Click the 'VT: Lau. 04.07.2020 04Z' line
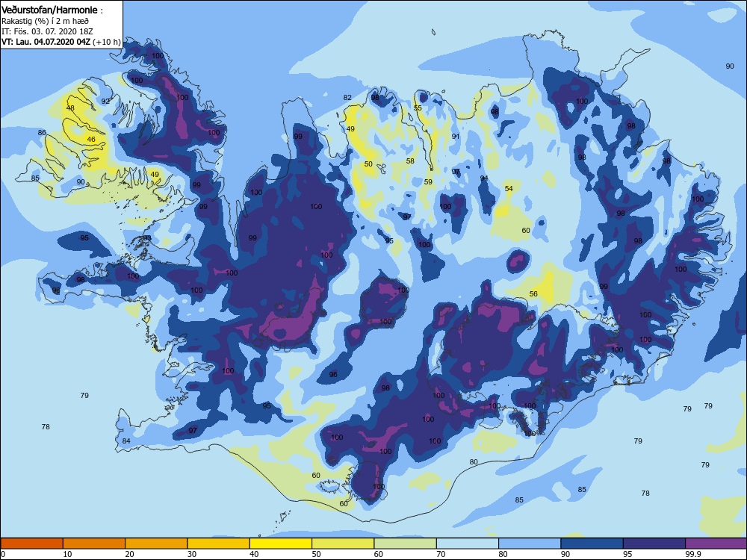This screenshot has width=747, height=560. (46, 41)
